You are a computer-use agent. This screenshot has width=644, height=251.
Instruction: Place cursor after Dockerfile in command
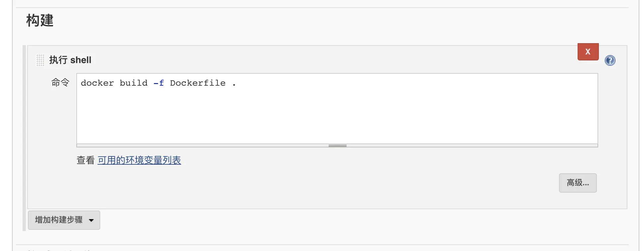coord(226,83)
